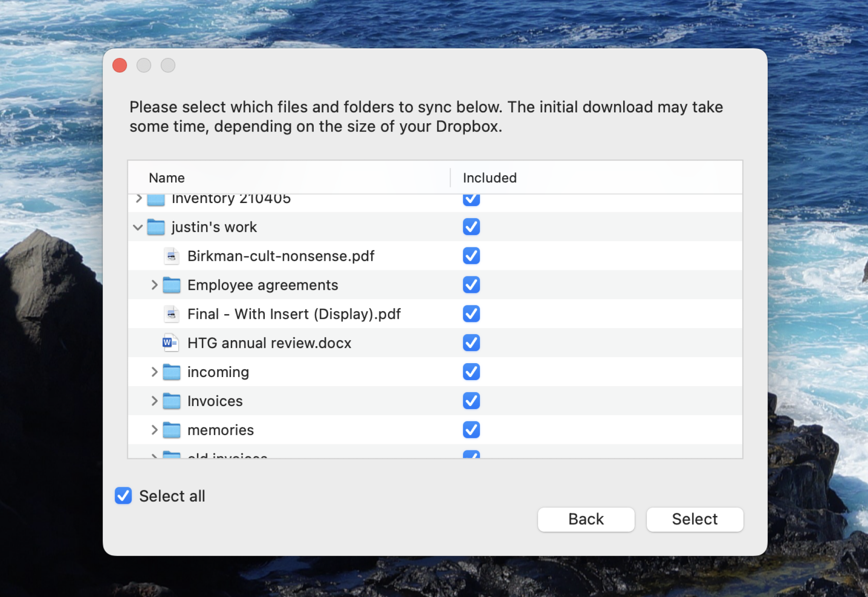The width and height of the screenshot is (868, 597).
Task: Click the incoming folder icon
Action: [171, 372]
